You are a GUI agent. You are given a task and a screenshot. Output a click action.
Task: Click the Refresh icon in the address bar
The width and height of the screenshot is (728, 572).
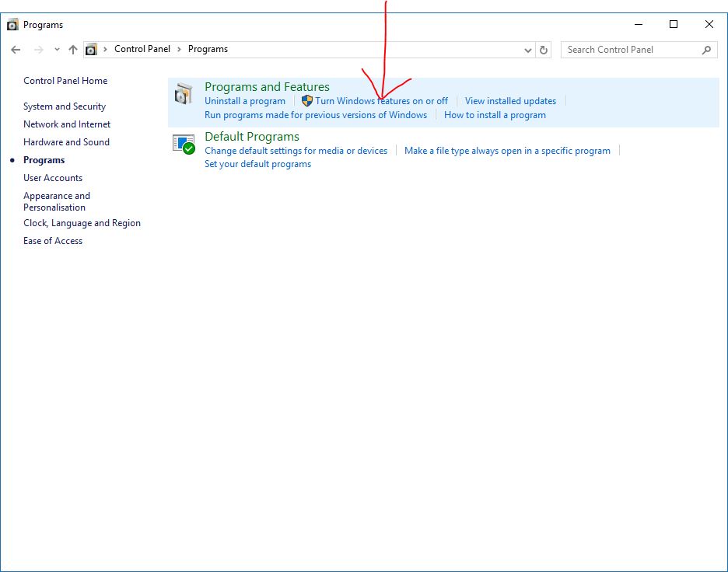tap(542, 49)
